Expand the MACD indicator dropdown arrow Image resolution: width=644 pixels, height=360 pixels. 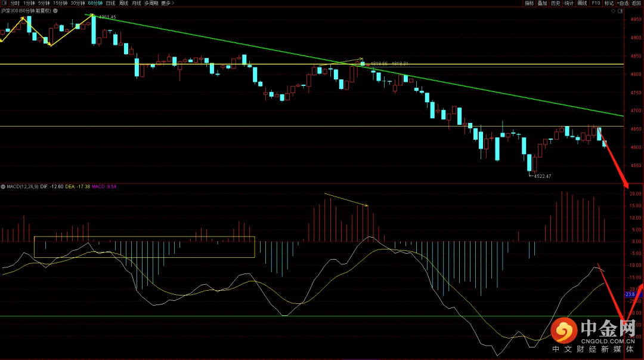point(3,187)
